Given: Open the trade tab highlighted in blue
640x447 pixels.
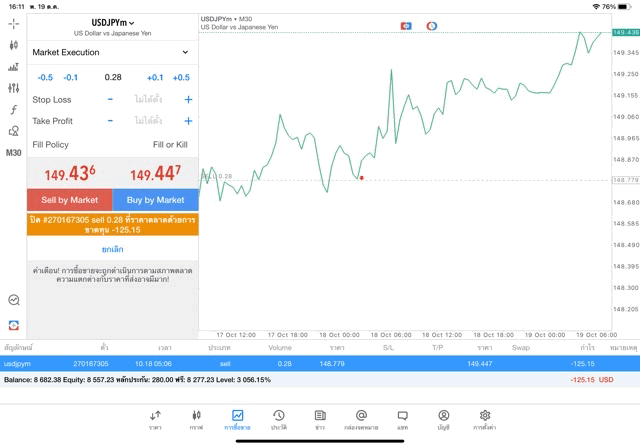Looking at the screenshot, I should pos(237,420).
